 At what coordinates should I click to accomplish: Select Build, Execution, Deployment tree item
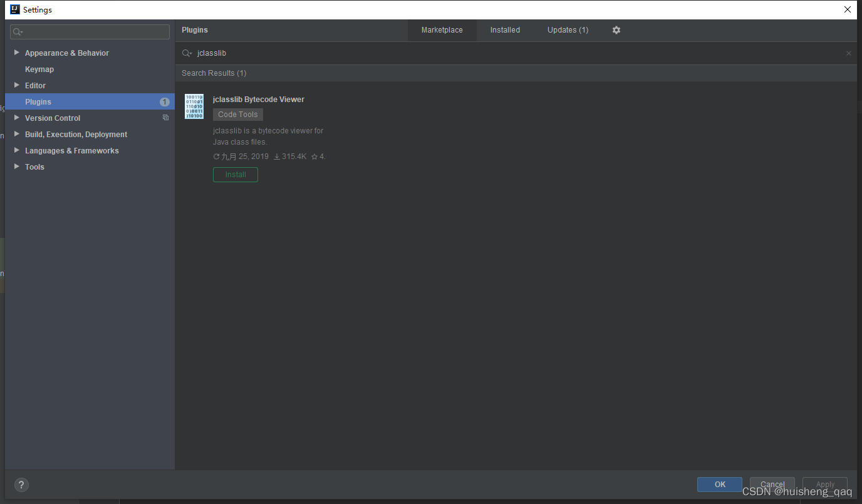[76, 135]
